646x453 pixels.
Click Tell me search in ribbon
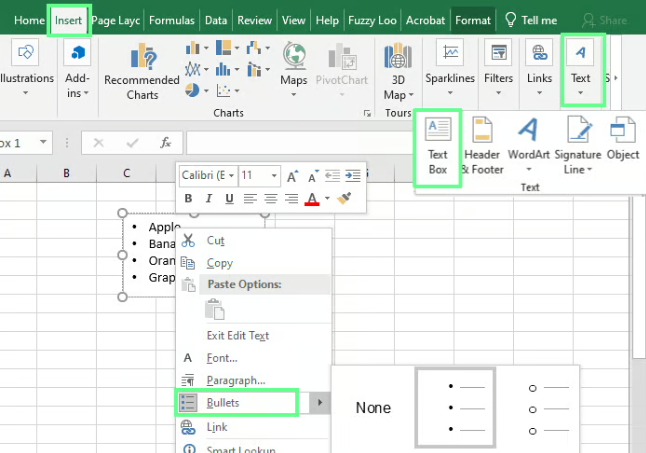[x=530, y=20]
